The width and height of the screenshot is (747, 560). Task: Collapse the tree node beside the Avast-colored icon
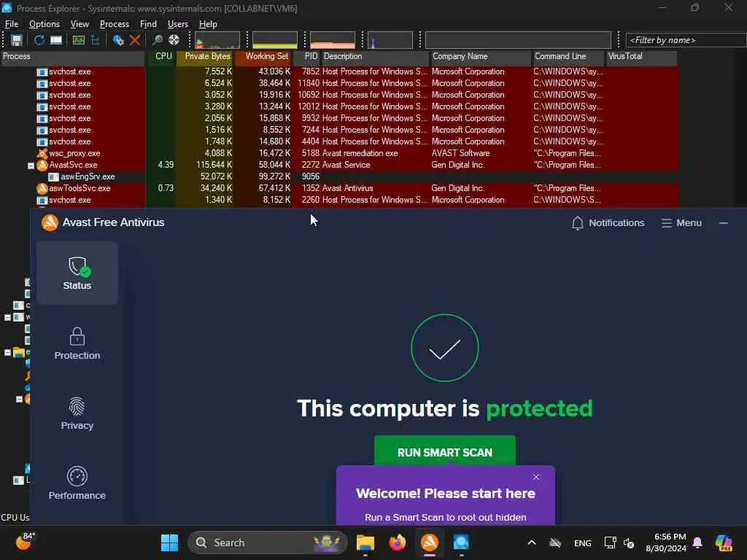19,399
